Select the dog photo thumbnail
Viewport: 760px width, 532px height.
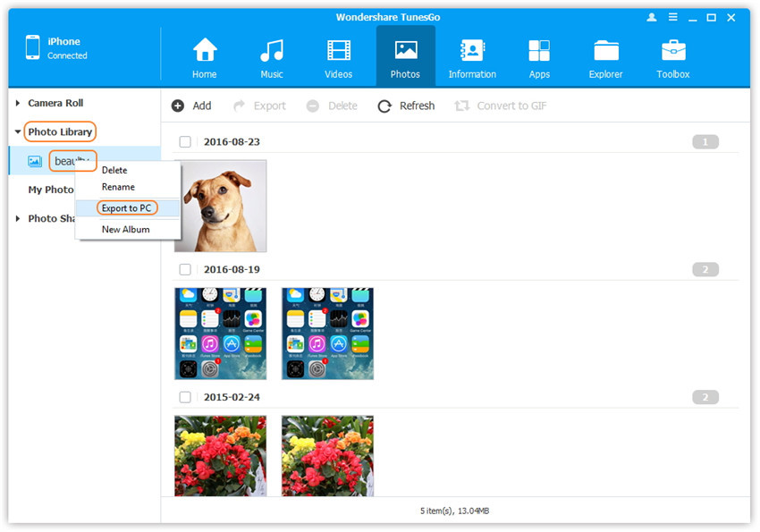coord(221,206)
